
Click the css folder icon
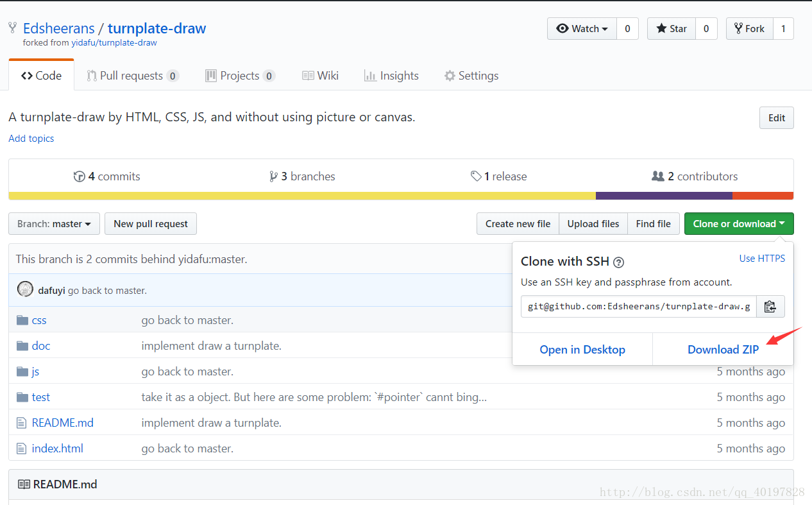pyautogui.click(x=22, y=320)
